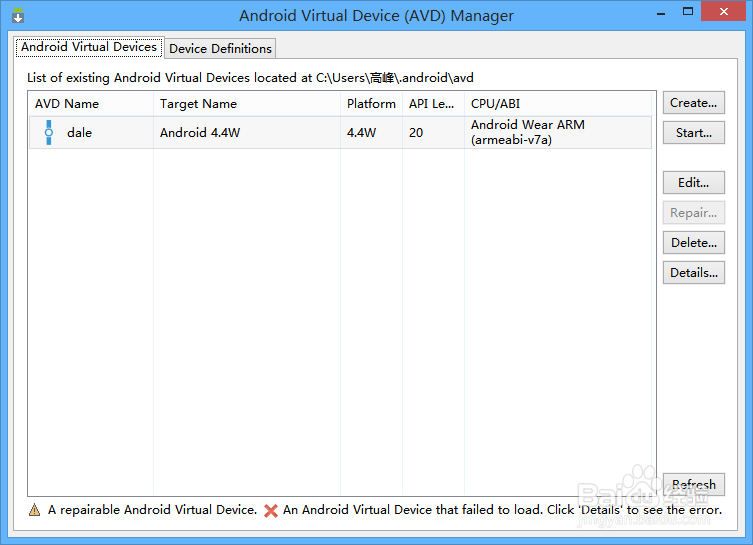
Task: Close the AVD Manager window
Action: click(722, 12)
